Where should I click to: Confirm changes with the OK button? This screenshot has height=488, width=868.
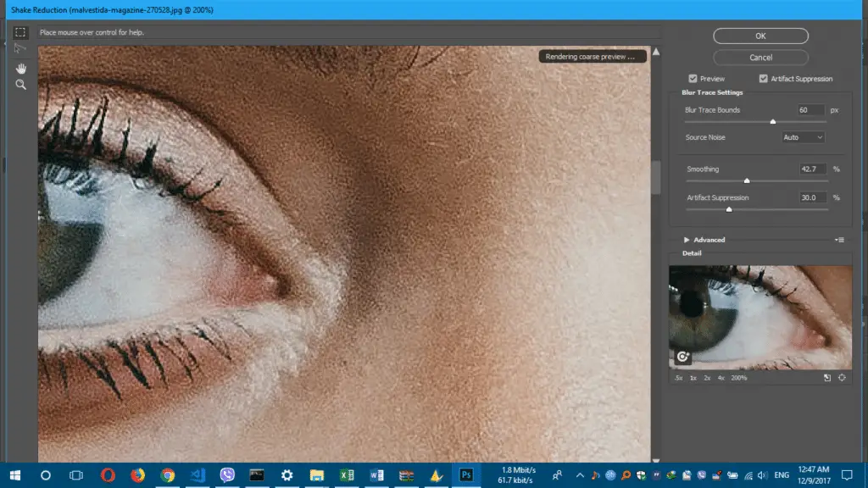coord(760,36)
